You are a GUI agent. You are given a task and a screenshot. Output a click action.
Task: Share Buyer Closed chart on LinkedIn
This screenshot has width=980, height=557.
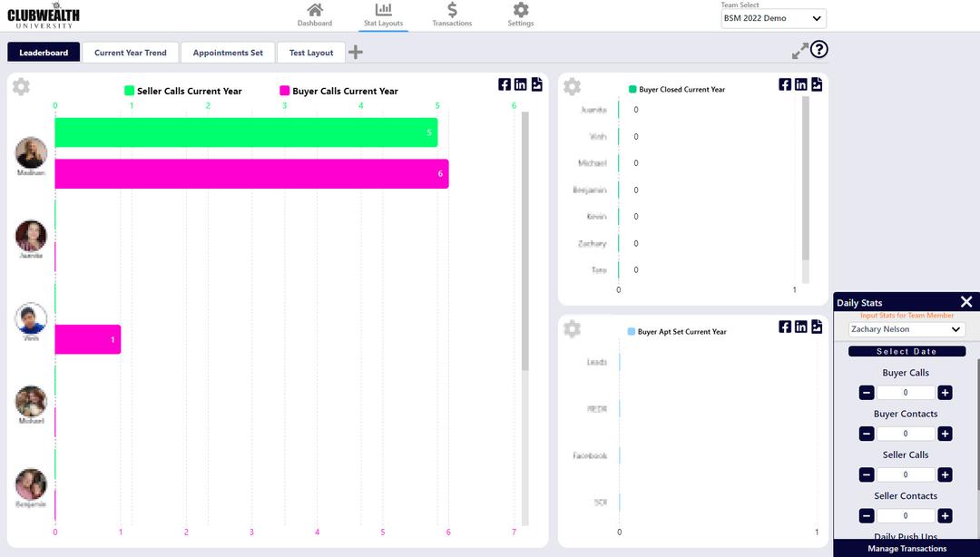[800, 84]
